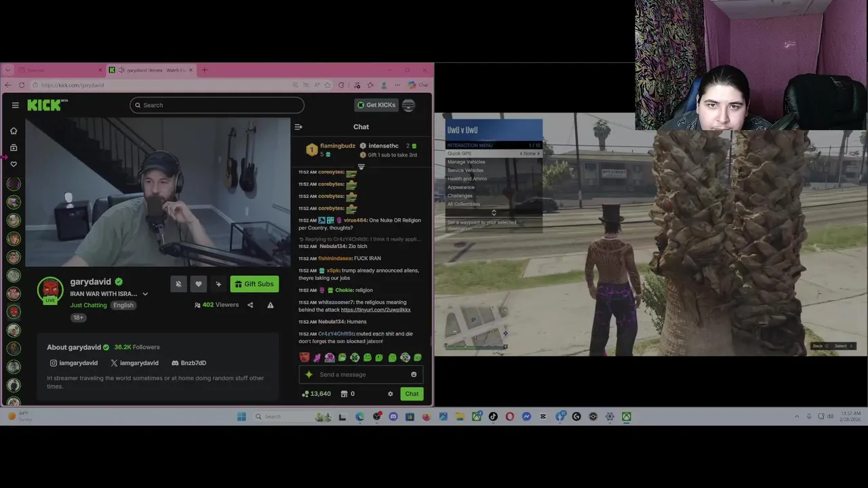Viewport: 868px width, 488px height.
Task: Select Service Vehicles in the GTA interaction menu
Action: click(x=494, y=170)
